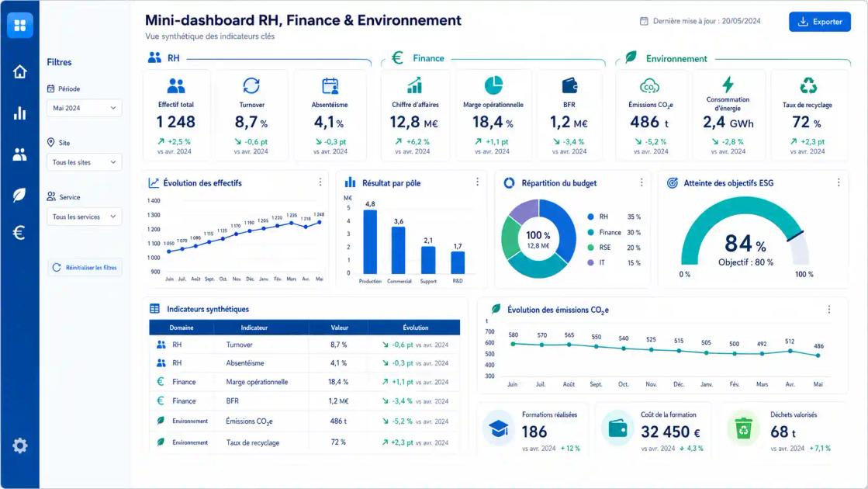The width and height of the screenshot is (868, 489).
Task: Select the Finance section header
Action: [418, 57]
